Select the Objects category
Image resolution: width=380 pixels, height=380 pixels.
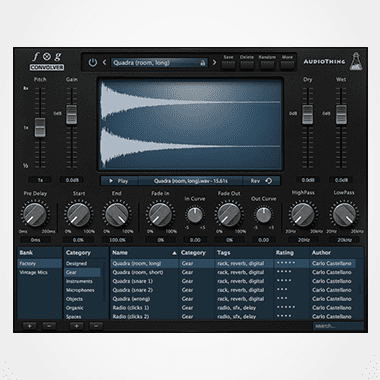[83, 299]
